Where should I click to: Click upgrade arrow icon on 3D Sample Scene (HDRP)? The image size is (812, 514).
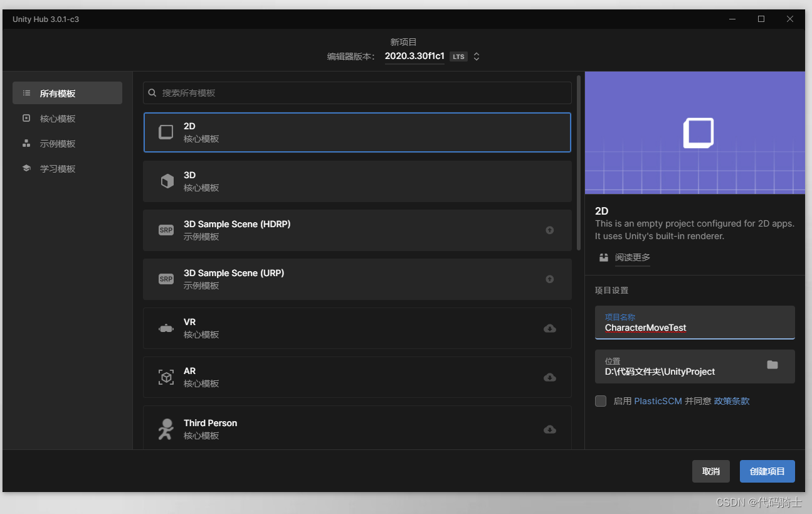tap(550, 230)
